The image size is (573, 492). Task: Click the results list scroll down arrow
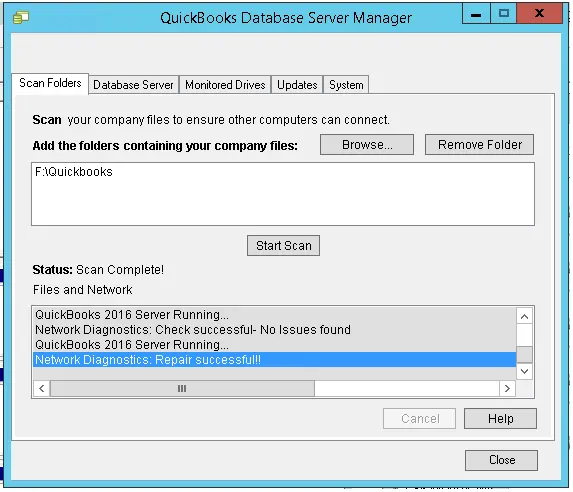click(524, 371)
